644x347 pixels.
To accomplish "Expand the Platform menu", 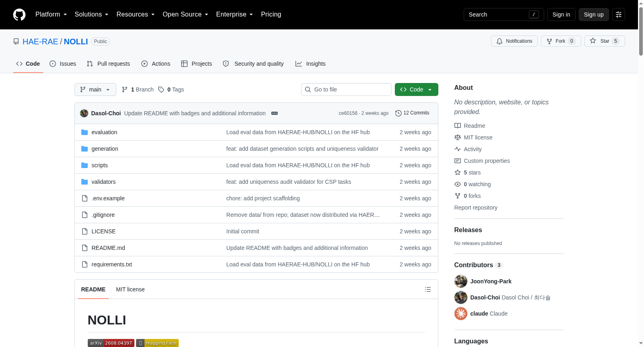I will click(x=51, y=15).
